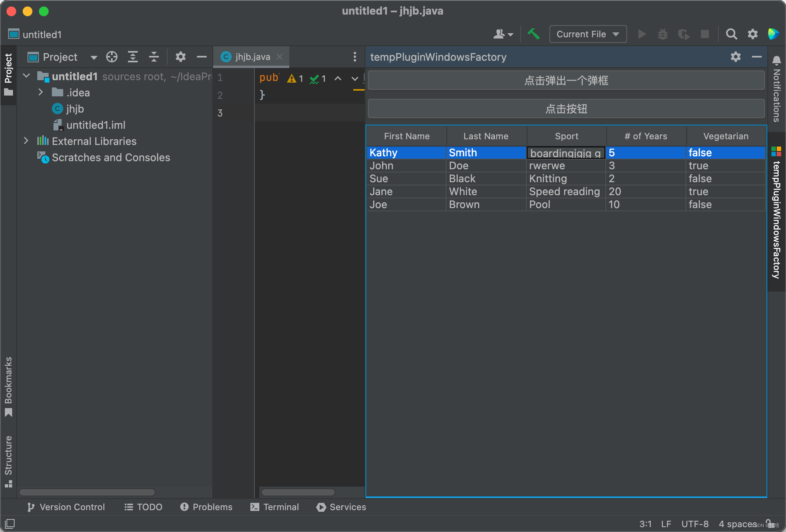Screen dimensions: 786x532
Task: Click the warning triangle inspection indicator
Action: pyautogui.click(x=292, y=79)
